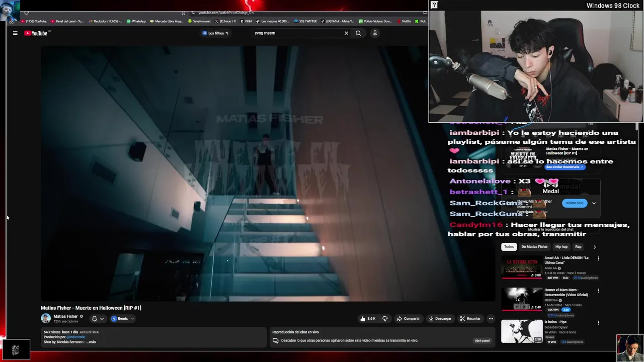This screenshot has height=362, width=644.
Task: Click "See similar thumbnails" button
Action: click(x=566, y=167)
